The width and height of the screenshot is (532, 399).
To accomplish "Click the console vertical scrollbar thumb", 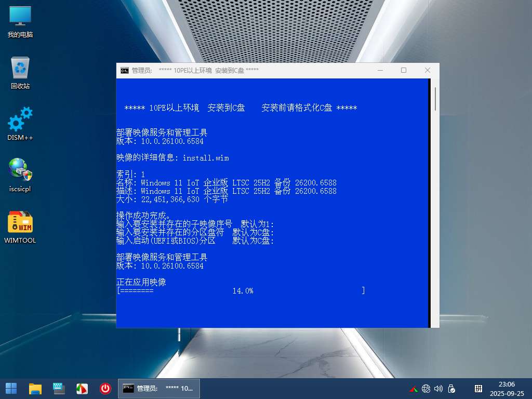I will tap(435, 99).
